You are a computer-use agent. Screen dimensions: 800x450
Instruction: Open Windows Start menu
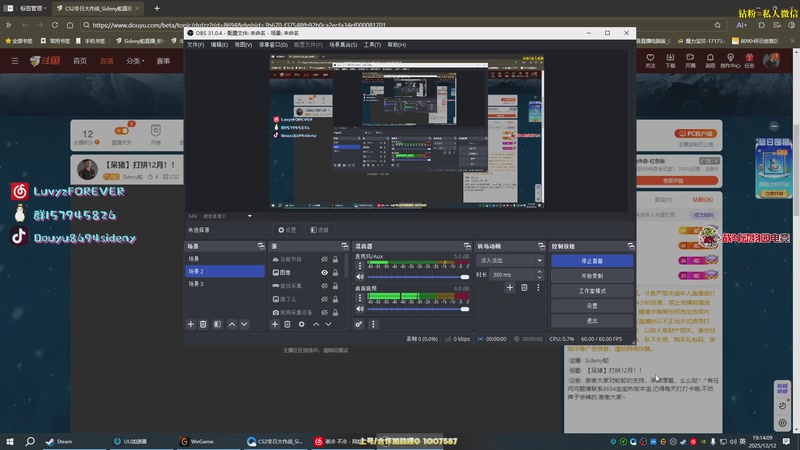(x=10, y=441)
